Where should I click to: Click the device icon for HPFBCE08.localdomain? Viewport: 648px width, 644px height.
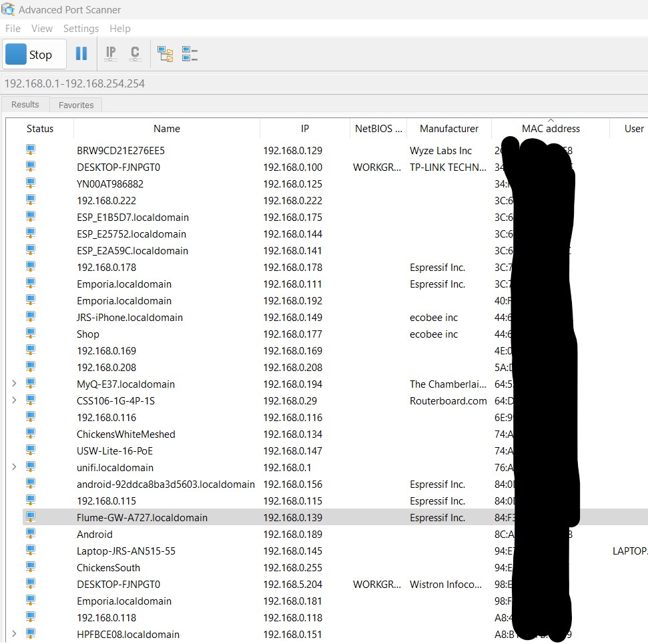click(31, 633)
